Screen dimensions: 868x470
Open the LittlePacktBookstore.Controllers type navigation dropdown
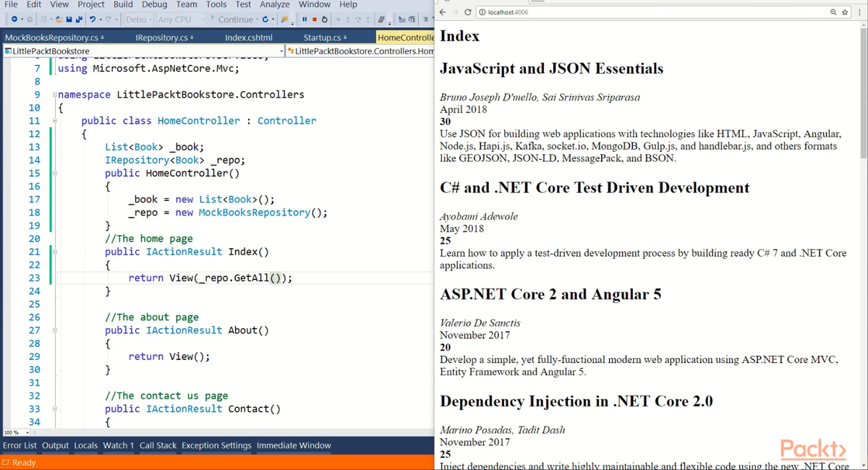pos(360,51)
